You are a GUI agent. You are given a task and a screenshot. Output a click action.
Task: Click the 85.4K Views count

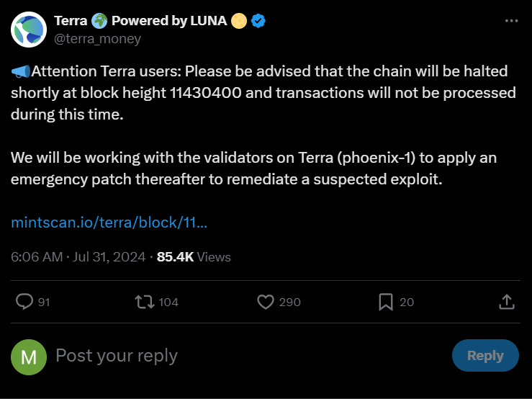pos(194,257)
